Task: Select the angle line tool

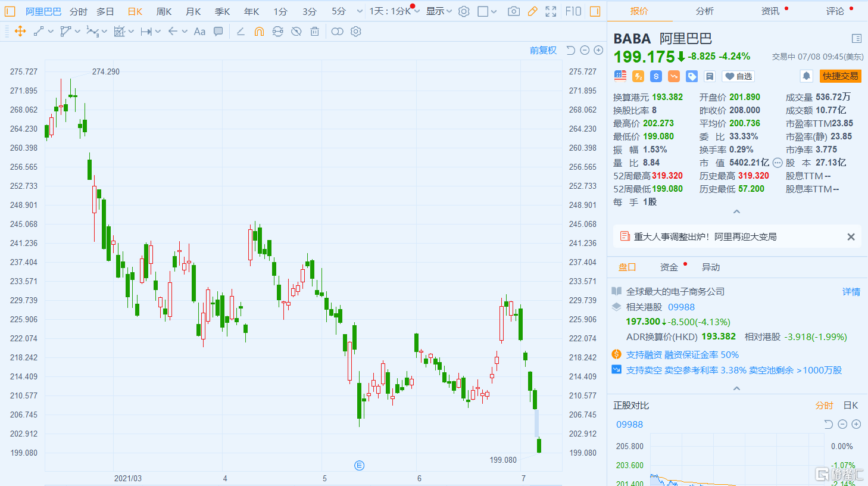Action: (x=241, y=32)
